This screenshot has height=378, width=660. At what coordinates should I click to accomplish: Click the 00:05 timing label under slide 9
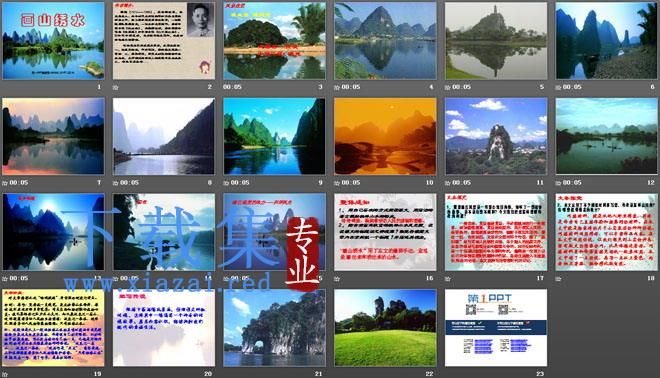point(240,183)
